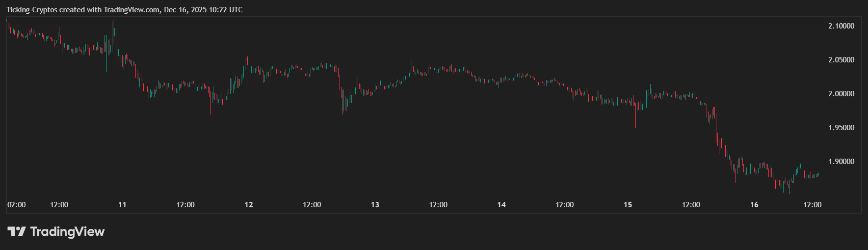This screenshot has width=868, height=250.
Task: Click the 1.95000 price axis label
Action: click(841, 128)
